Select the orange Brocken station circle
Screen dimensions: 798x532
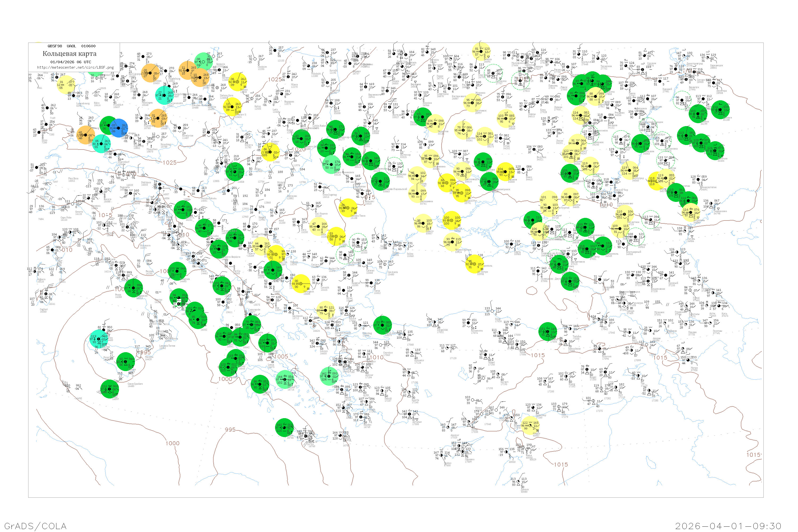pyautogui.click(x=150, y=73)
